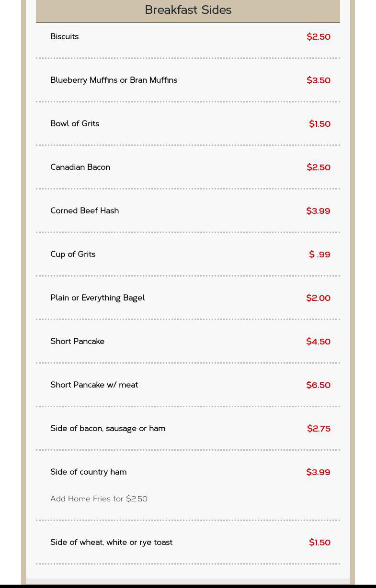Select the Cup of Grits item
The image size is (376, 588).
tap(73, 255)
